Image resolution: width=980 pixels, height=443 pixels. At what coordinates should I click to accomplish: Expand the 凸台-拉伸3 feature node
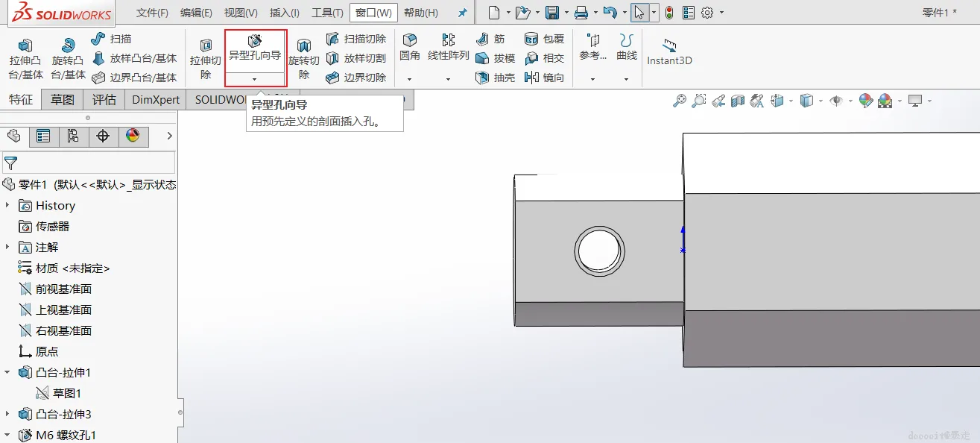7,414
